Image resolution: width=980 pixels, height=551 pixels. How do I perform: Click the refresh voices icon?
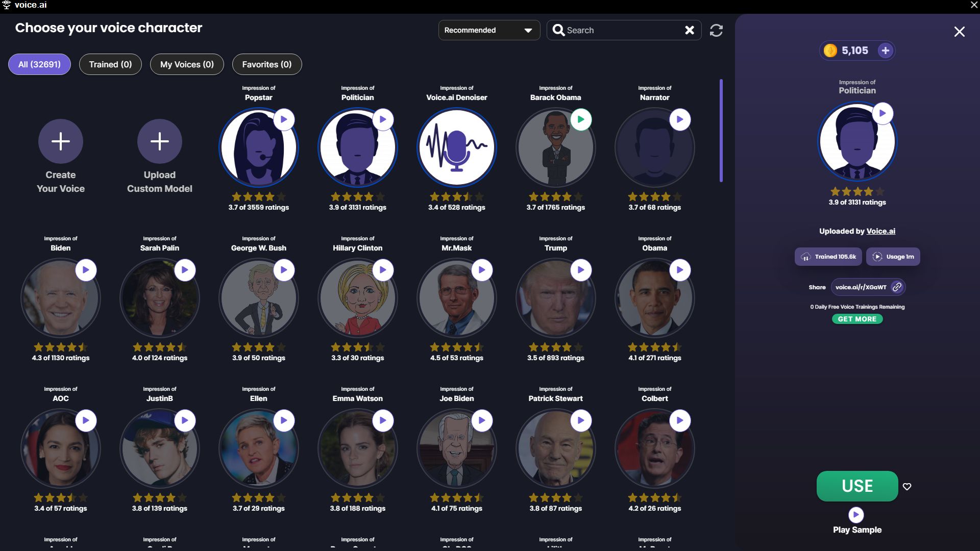pyautogui.click(x=716, y=30)
